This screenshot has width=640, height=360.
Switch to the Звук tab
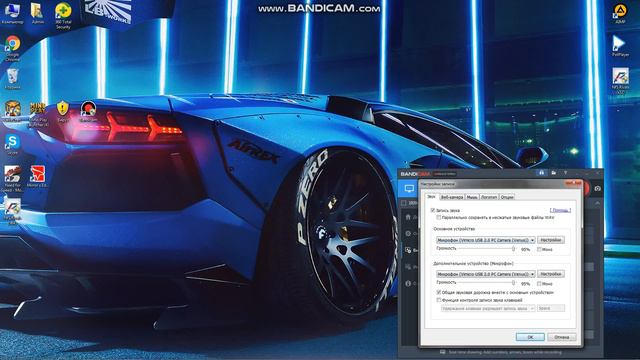[431, 197]
